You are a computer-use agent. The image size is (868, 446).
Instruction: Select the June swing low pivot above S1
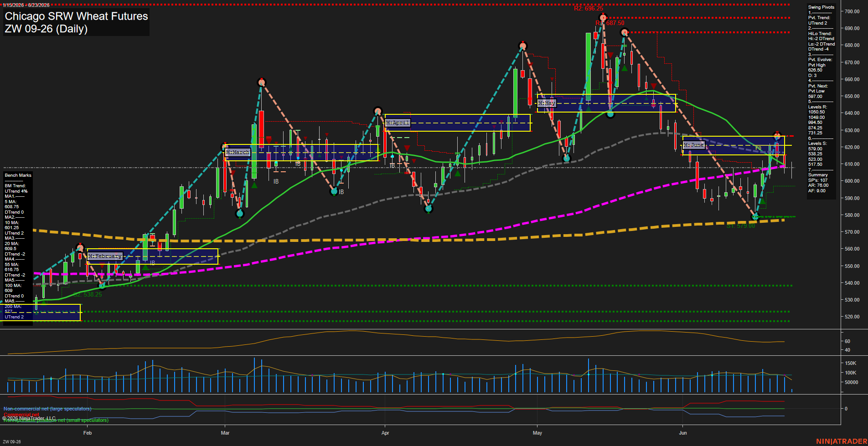tap(755, 217)
